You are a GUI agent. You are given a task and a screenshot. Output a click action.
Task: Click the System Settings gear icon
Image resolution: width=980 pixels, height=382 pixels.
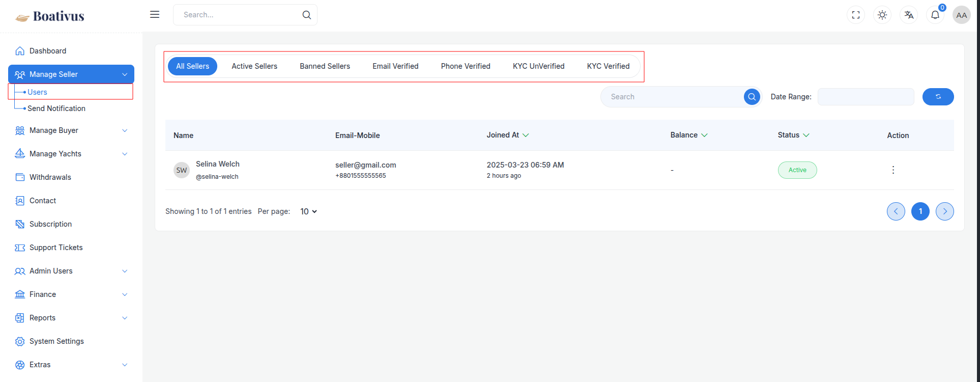pyautogui.click(x=20, y=341)
